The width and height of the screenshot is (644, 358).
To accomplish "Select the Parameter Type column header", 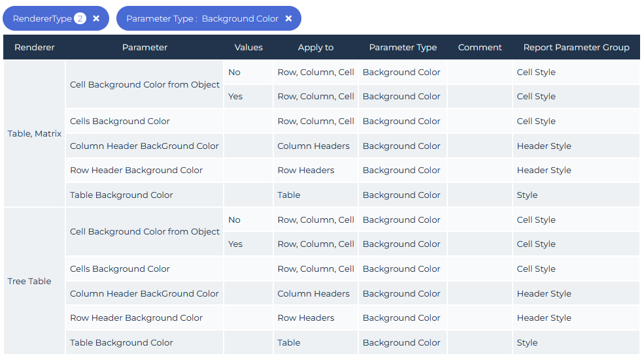I will tap(403, 47).
